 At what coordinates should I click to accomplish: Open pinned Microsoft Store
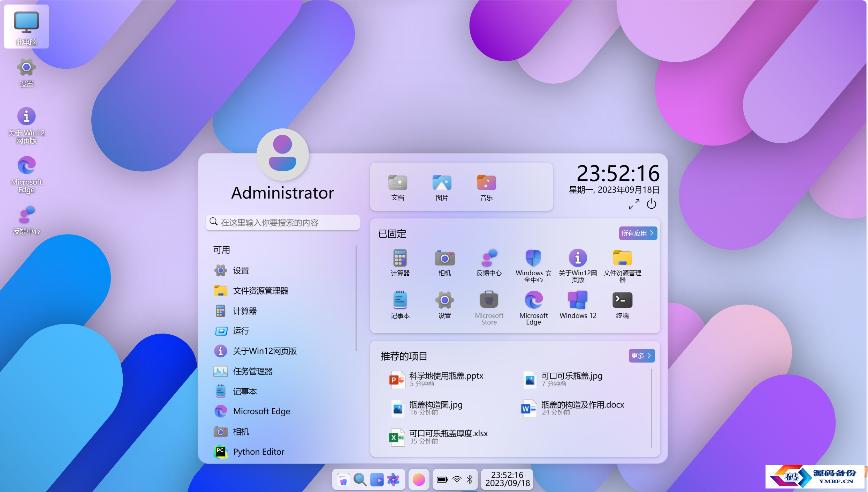pos(489,308)
